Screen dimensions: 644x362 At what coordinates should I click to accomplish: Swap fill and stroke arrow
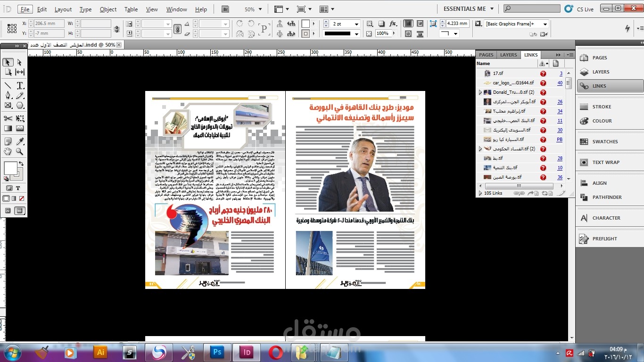coord(21,164)
